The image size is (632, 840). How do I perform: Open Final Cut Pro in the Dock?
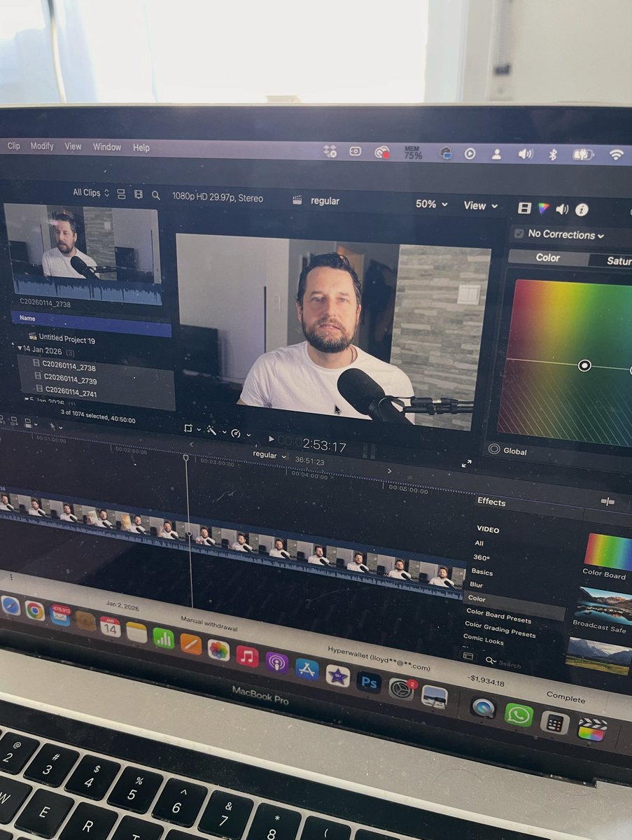point(592,729)
